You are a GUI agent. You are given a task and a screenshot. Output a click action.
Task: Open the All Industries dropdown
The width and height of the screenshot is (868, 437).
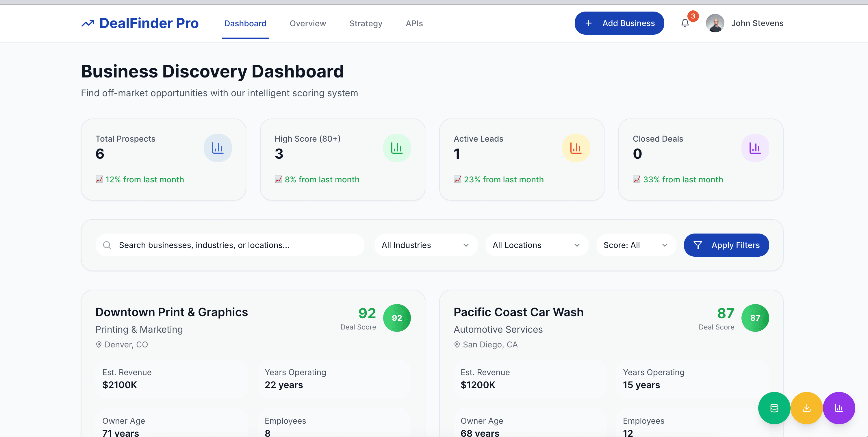[426, 245]
